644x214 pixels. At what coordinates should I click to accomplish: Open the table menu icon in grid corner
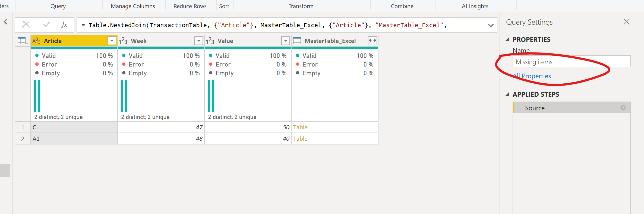tap(23, 41)
